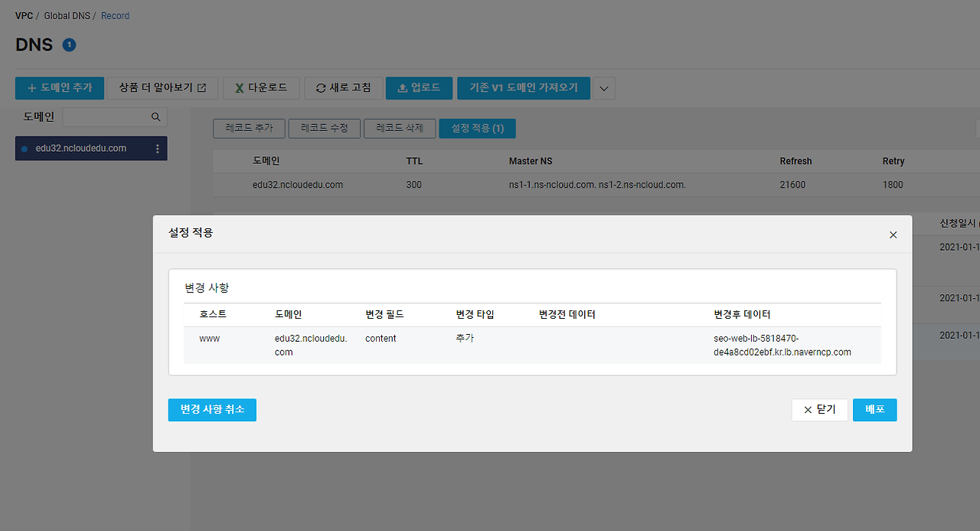Open the Record breadcrumb link
The width and height of the screenshot is (980, 531).
115,15
